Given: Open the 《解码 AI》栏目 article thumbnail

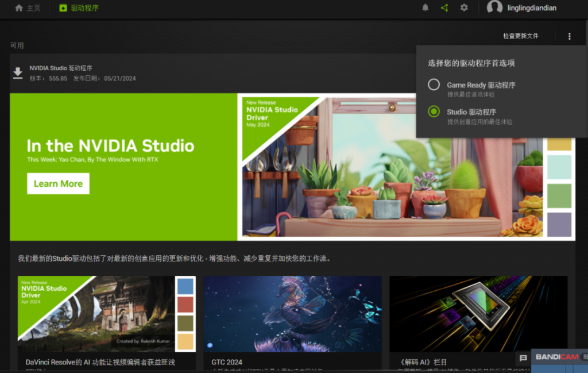Looking at the screenshot, I should pos(478,314).
